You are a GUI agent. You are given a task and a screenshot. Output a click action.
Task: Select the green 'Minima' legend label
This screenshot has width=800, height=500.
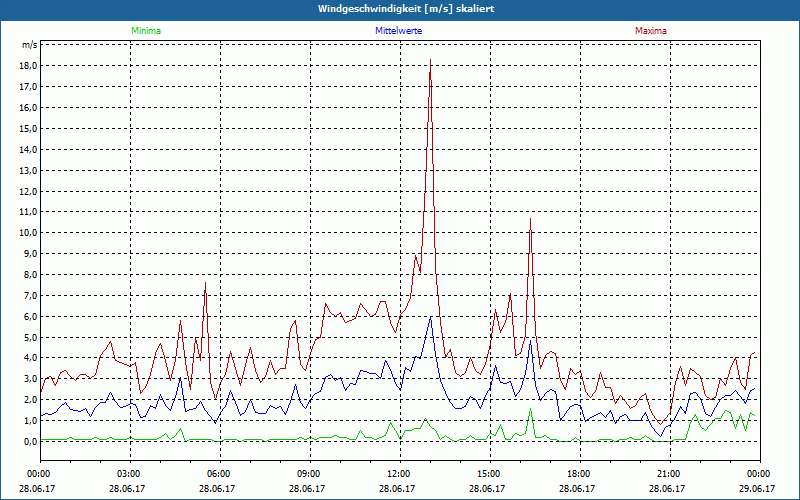click(146, 31)
